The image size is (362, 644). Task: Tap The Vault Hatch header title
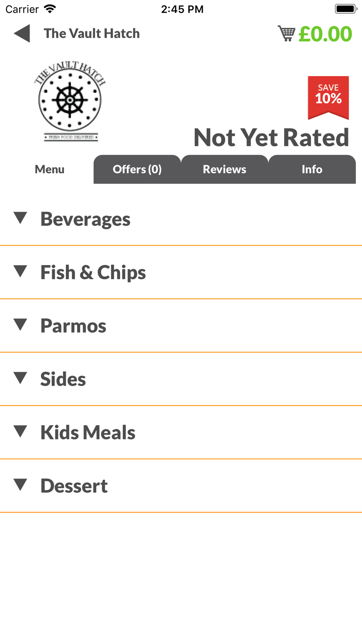92,33
